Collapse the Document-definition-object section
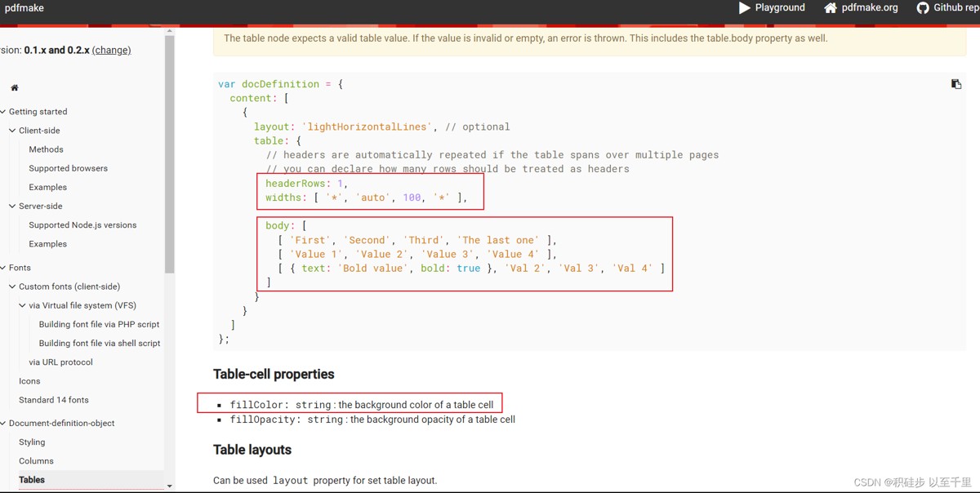 point(3,424)
